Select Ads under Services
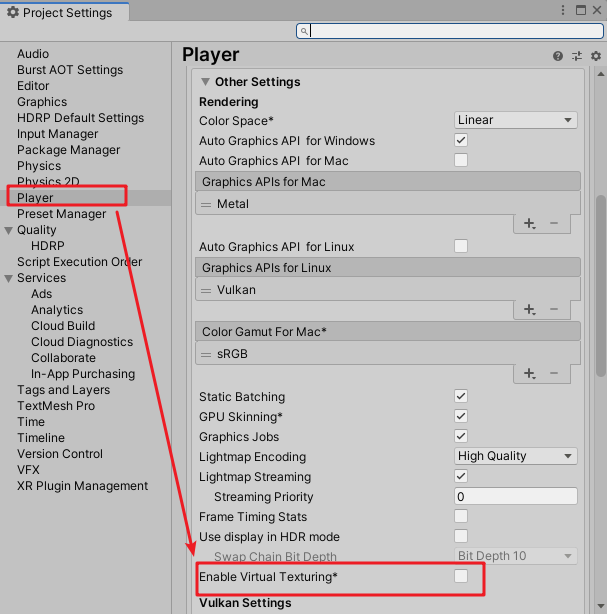 [x=41, y=294]
